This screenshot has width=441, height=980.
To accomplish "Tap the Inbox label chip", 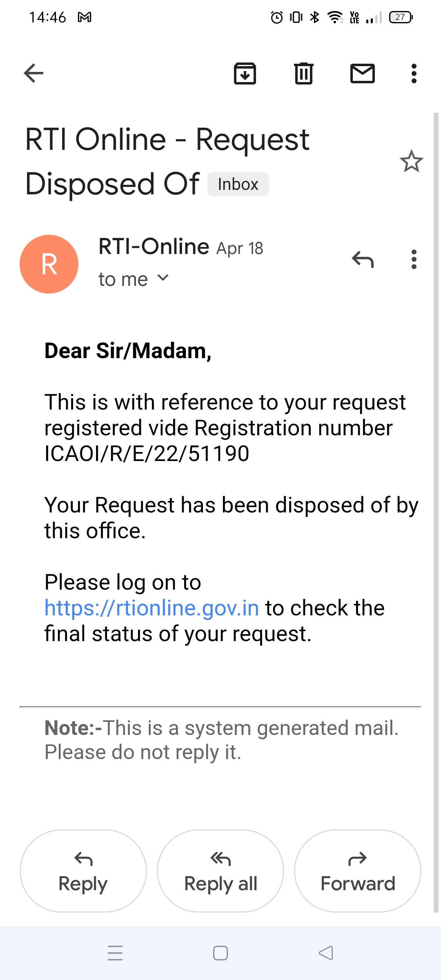I will [238, 184].
